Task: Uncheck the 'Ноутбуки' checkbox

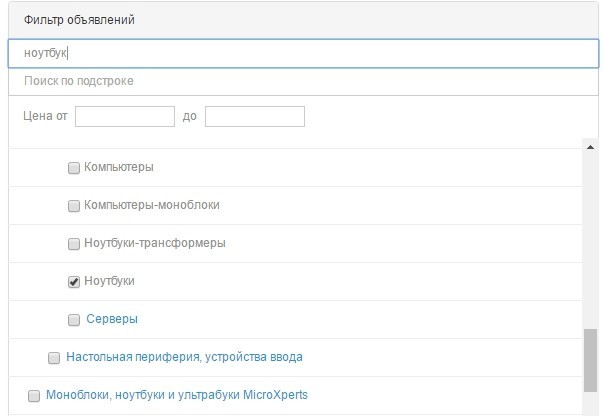Action: (x=74, y=282)
